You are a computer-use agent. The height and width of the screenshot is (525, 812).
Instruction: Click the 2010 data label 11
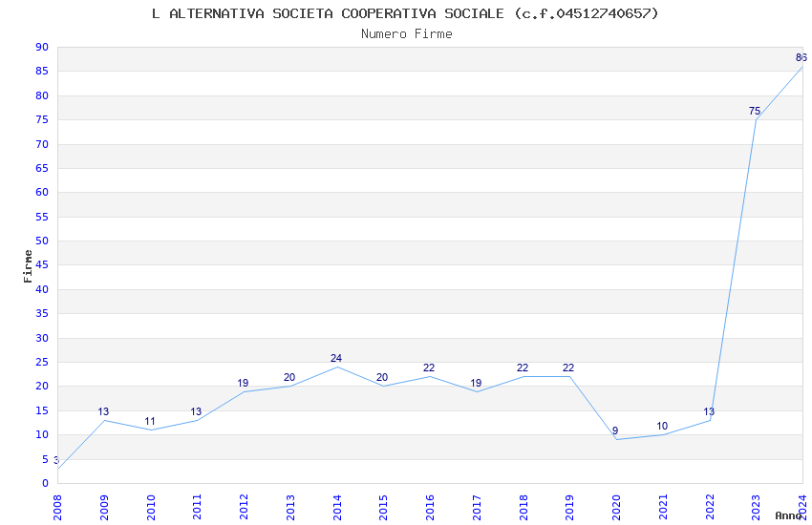(150, 421)
